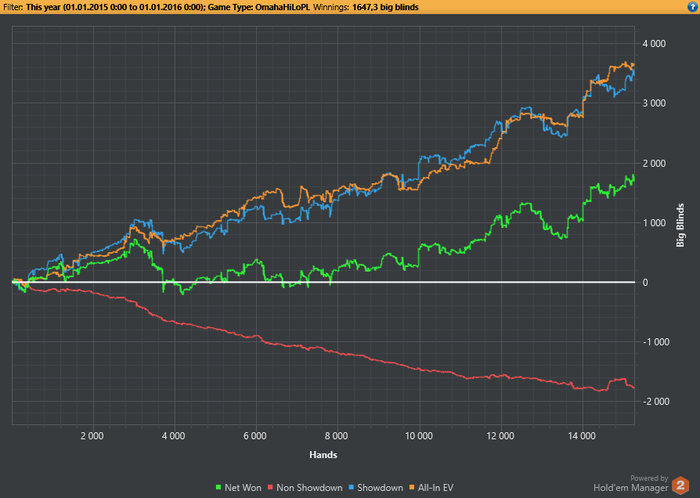Click the 4 000 x-axis label
Screen dimensions: 700x498
tap(173, 436)
